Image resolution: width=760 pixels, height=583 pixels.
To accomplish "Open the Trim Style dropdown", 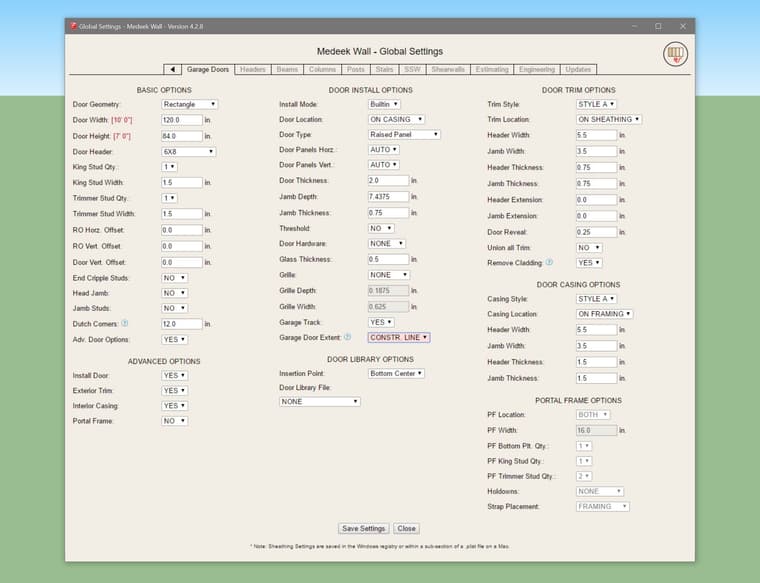I will pyautogui.click(x=596, y=104).
